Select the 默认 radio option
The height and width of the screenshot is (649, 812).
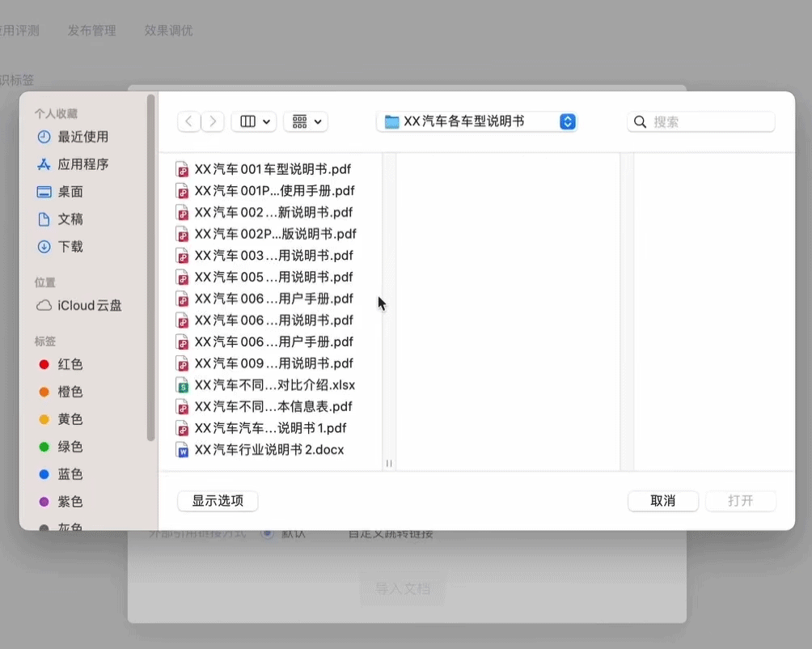click(x=267, y=532)
